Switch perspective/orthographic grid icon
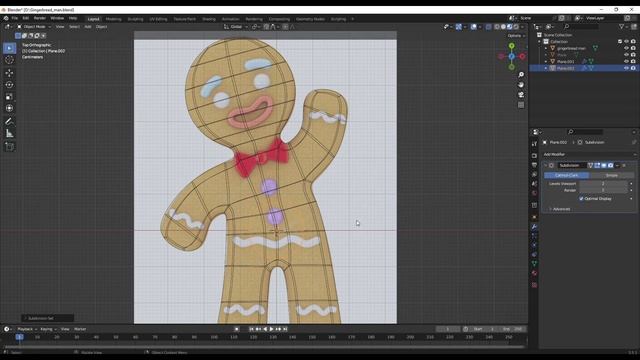The width and height of the screenshot is (640, 360). pos(521,105)
